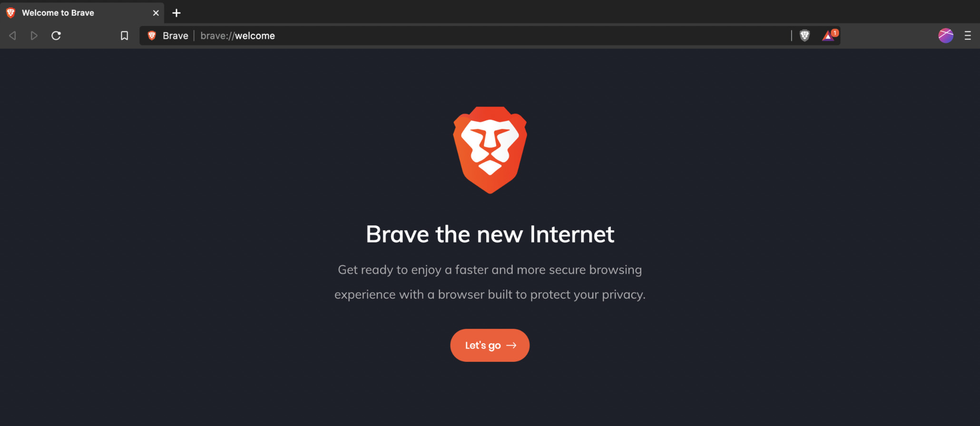Viewport: 980px width, 426px height.
Task: Open a new tab with plus button
Action: 176,13
